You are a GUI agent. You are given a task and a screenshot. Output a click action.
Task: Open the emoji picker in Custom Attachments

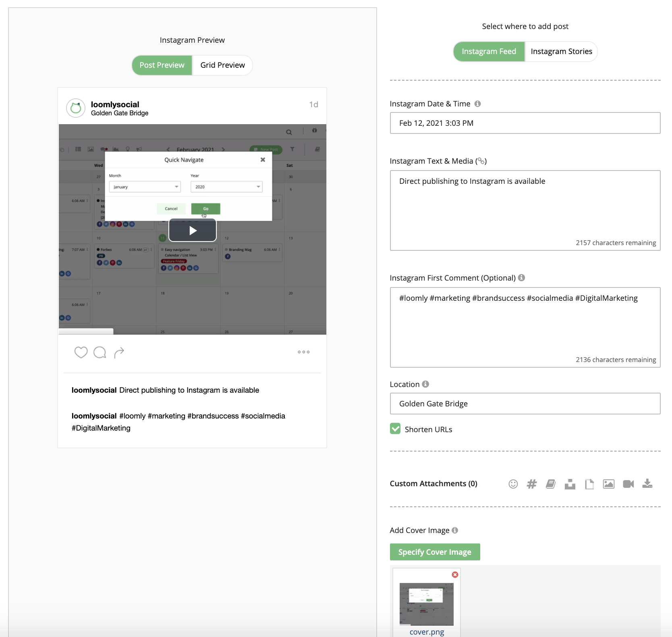pos(513,484)
